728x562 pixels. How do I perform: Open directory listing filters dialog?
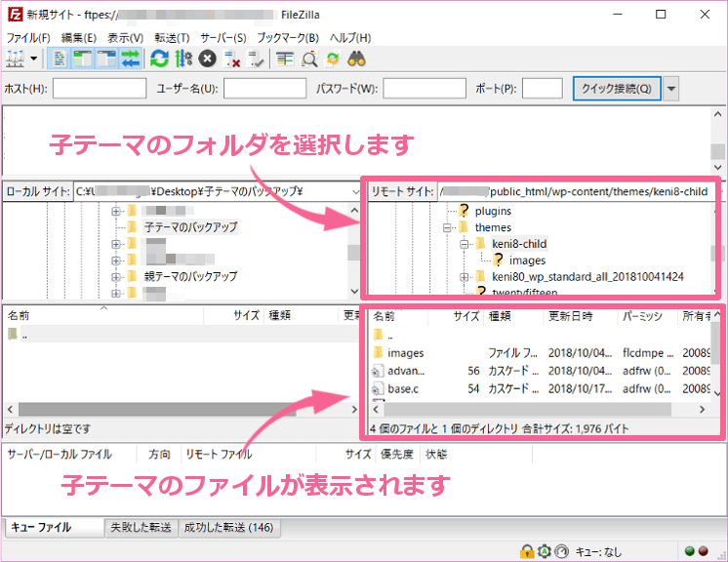coord(285,59)
